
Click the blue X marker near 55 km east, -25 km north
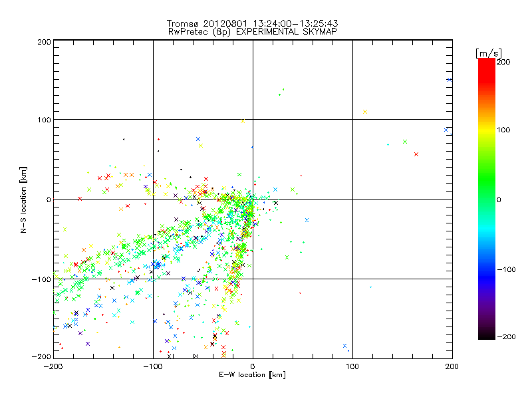click(307, 220)
